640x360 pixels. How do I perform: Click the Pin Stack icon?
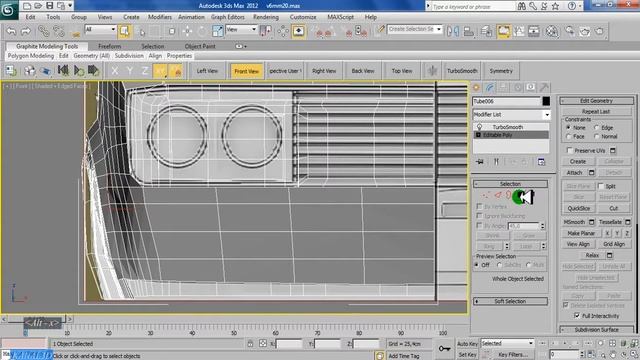(480, 162)
